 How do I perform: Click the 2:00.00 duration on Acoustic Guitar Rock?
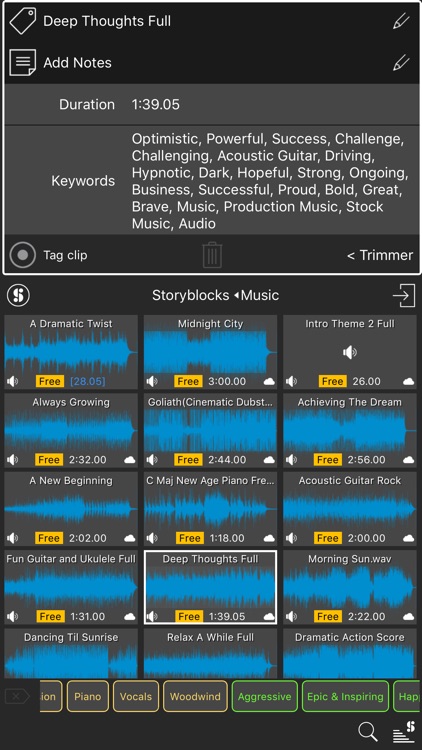click(366, 538)
